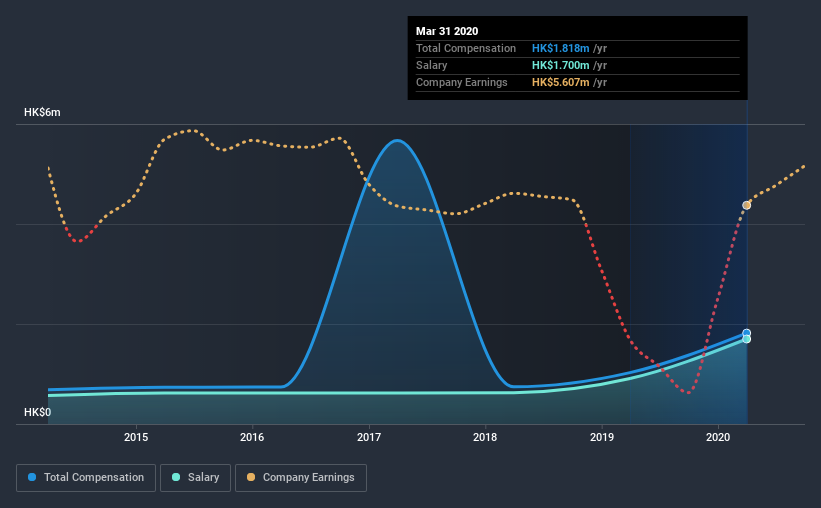Click the HK$6m y-axis label
The image size is (821, 508).
click(42, 113)
